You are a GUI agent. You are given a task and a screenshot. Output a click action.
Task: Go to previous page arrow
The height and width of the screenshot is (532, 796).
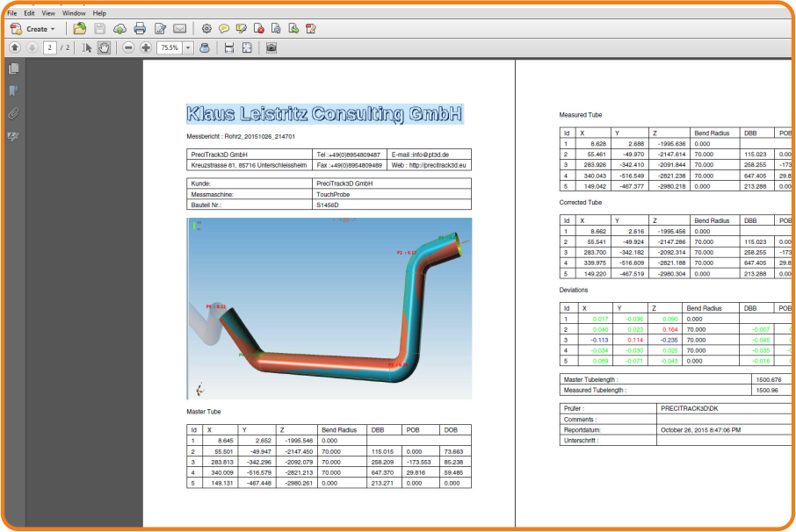(15, 47)
